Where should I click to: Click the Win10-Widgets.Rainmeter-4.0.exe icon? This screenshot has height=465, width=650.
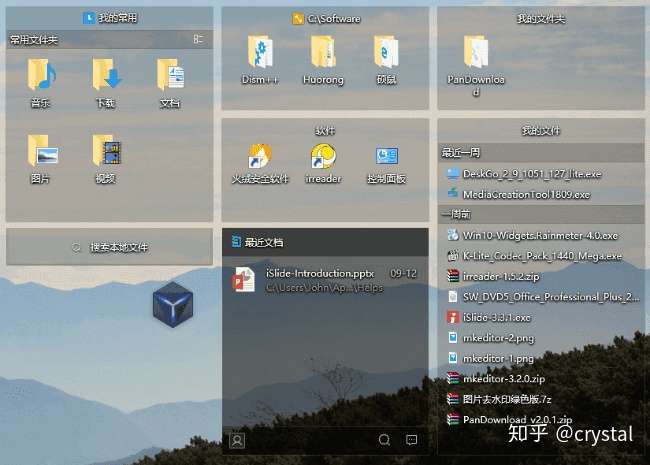453,235
